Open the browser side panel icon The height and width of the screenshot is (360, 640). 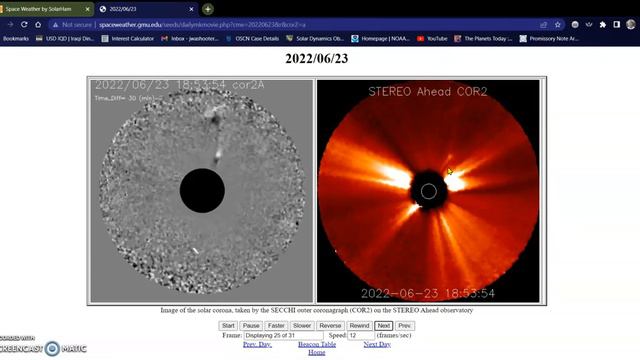click(x=616, y=24)
